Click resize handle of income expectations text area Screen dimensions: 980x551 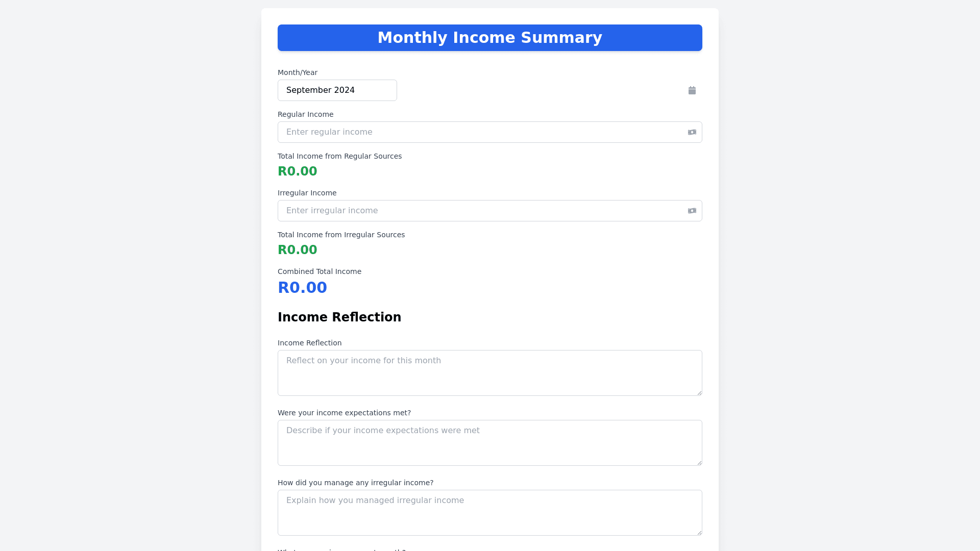pyautogui.click(x=699, y=463)
